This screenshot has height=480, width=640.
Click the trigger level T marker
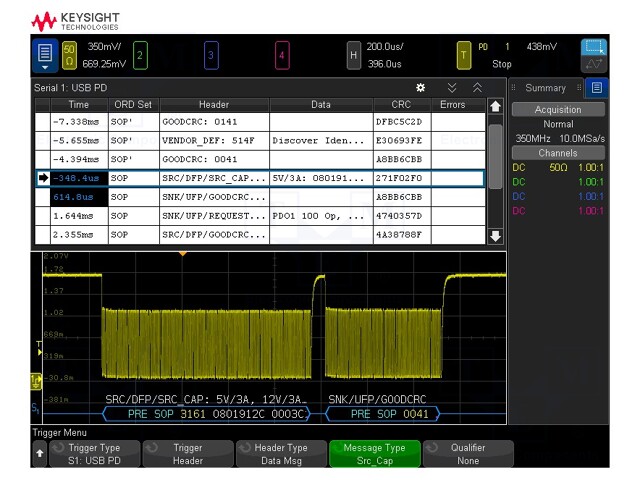pyautogui.click(x=39, y=348)
